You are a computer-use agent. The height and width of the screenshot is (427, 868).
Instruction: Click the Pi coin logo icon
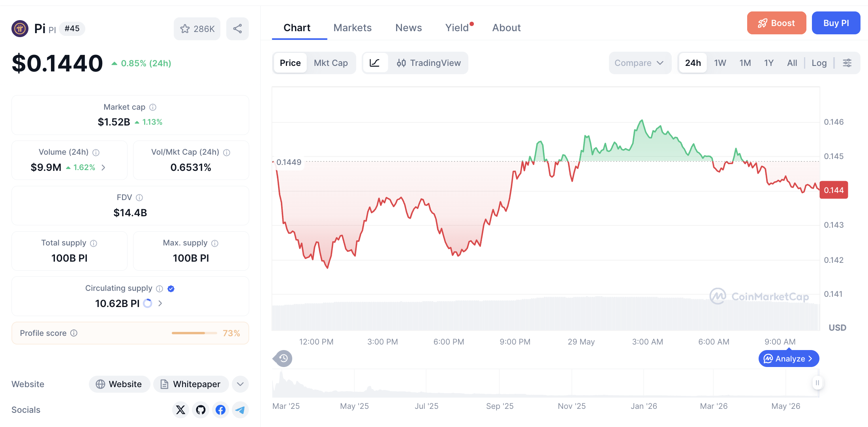click(x=20, y=28)
